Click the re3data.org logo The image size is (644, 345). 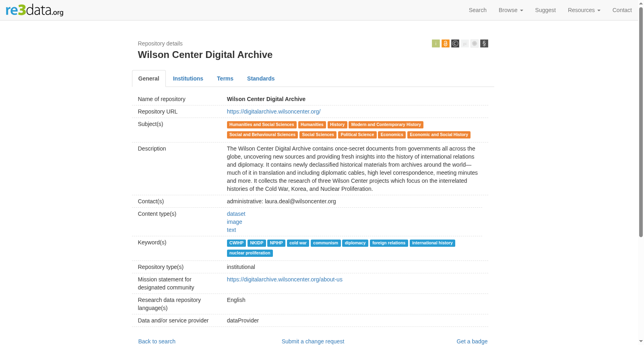point(35,10)
